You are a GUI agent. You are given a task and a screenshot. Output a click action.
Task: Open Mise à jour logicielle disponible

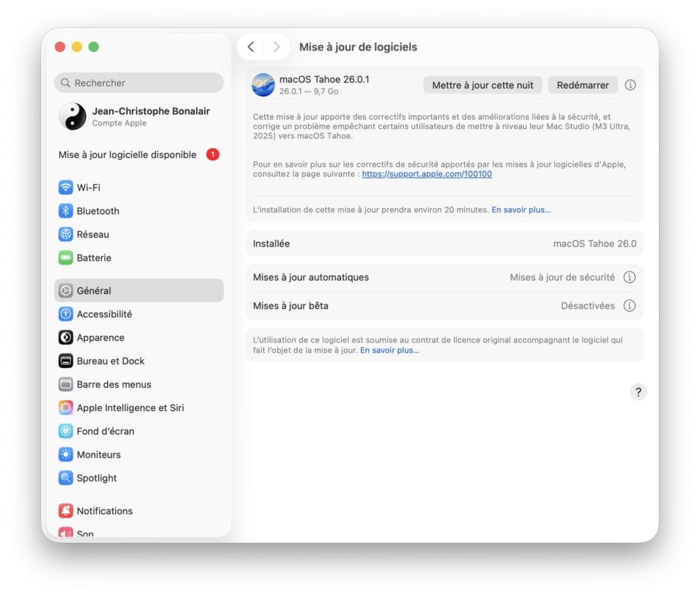(x=126, y=155)
